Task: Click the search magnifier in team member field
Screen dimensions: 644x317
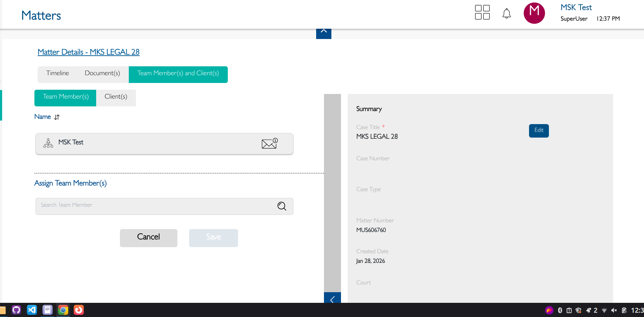Action: pos(282,206)
